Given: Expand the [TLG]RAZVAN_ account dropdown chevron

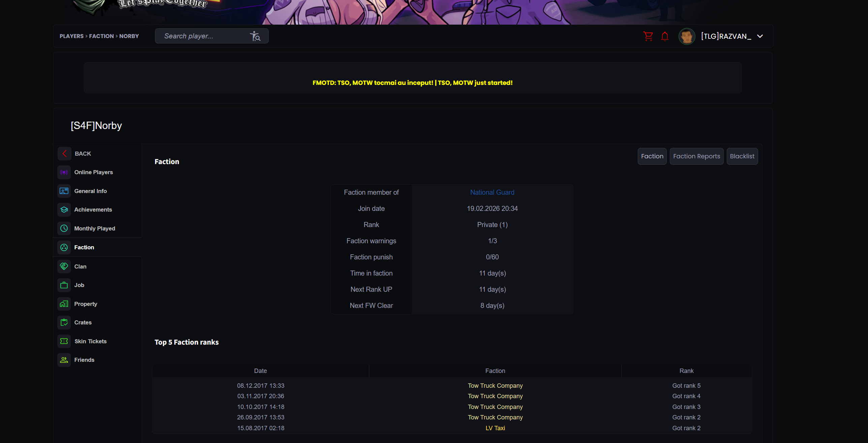Looking at the screenshot, I should coord(760,36).
